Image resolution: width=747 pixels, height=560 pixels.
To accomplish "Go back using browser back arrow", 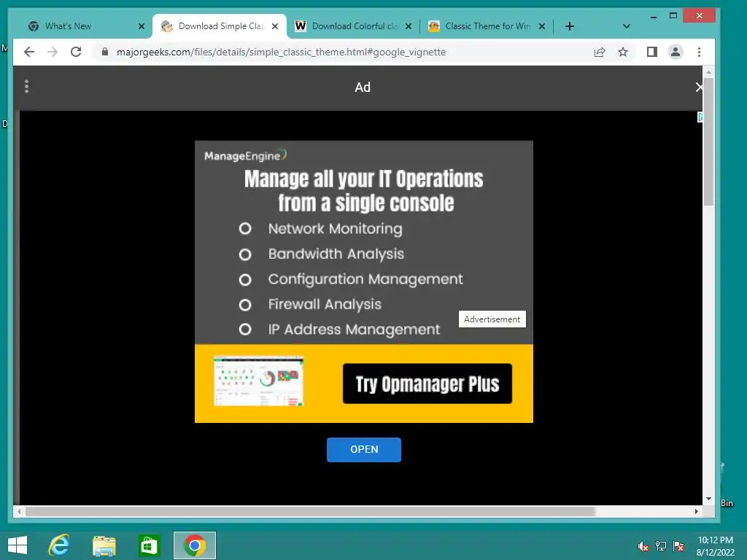I will 29,52.
